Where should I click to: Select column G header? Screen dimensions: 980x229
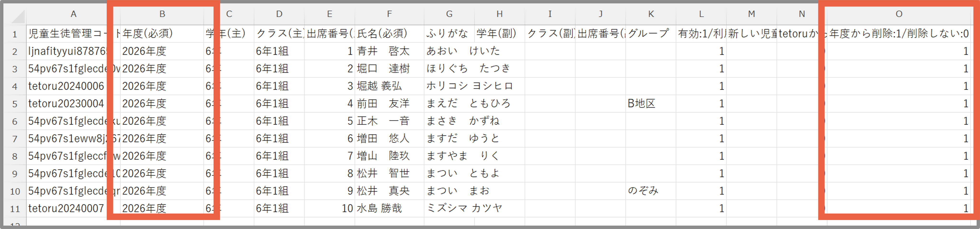(449, 14)
